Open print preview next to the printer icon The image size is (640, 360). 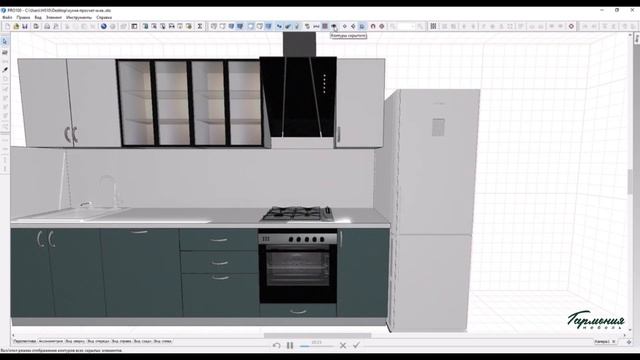tap(56, 26)
